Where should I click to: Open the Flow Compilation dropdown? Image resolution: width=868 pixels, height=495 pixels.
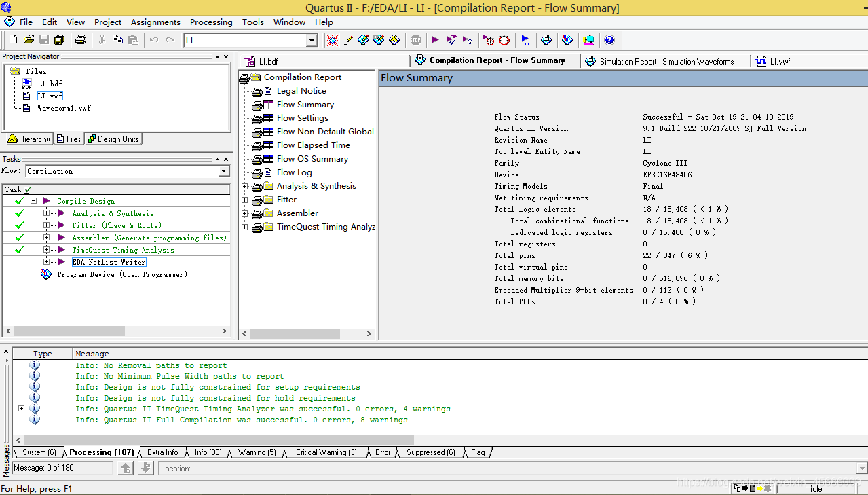224,171
